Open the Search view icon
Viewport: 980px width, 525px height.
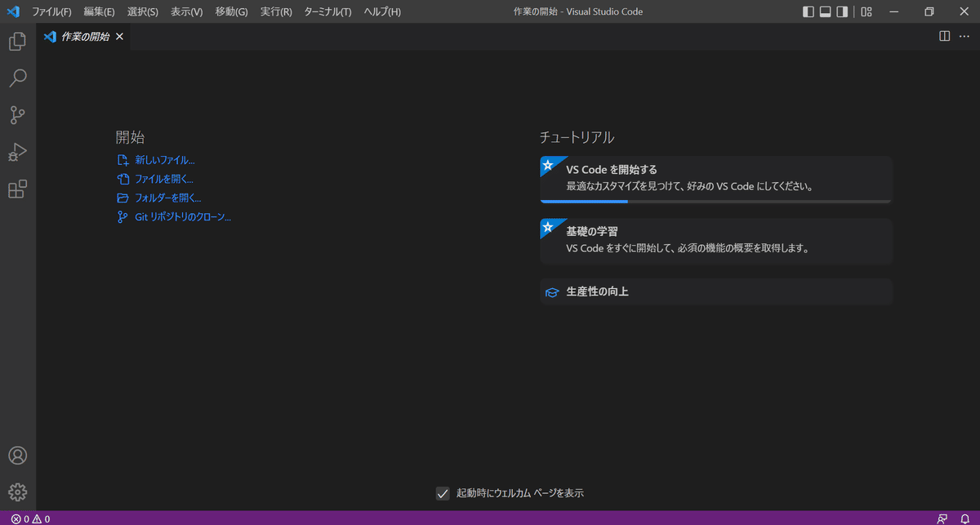pos(17,78)
